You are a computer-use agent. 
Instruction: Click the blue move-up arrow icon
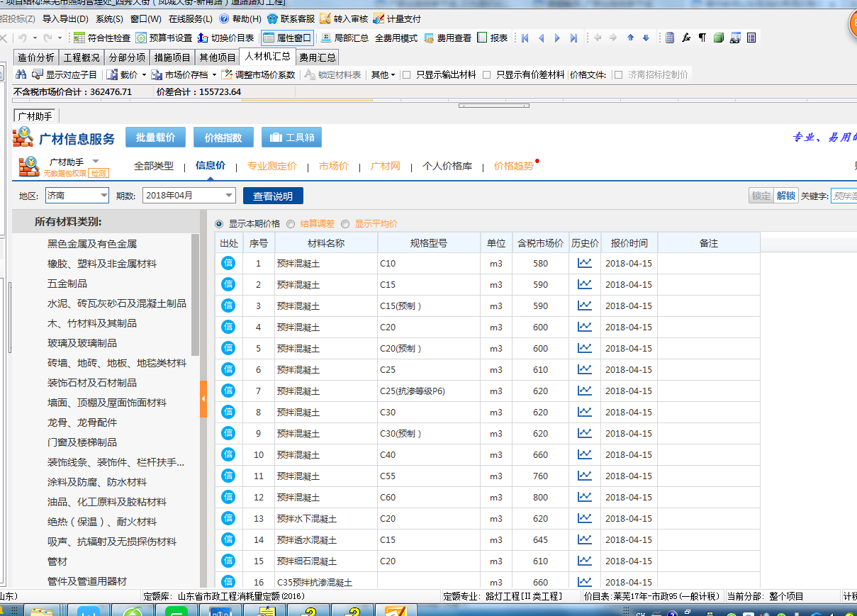click(x=630, y=38)
